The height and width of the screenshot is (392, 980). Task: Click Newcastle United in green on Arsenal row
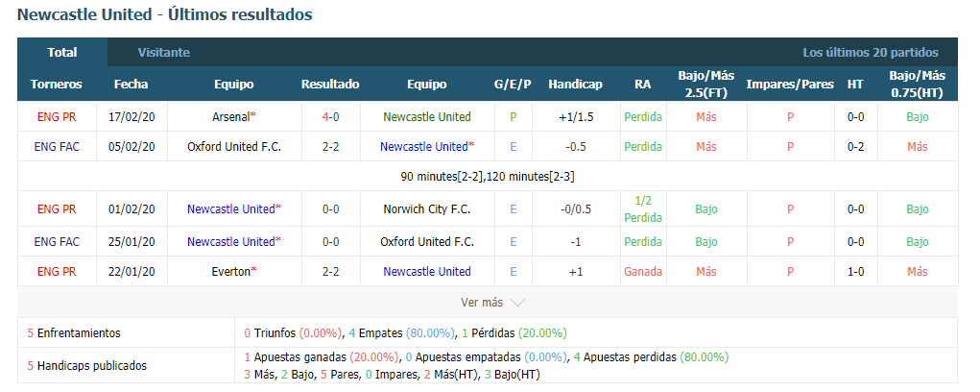point(427,117)
